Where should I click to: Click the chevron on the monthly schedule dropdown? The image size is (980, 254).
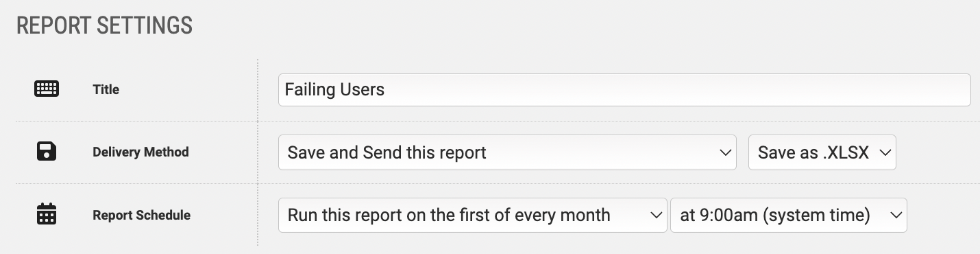(655, 216)
